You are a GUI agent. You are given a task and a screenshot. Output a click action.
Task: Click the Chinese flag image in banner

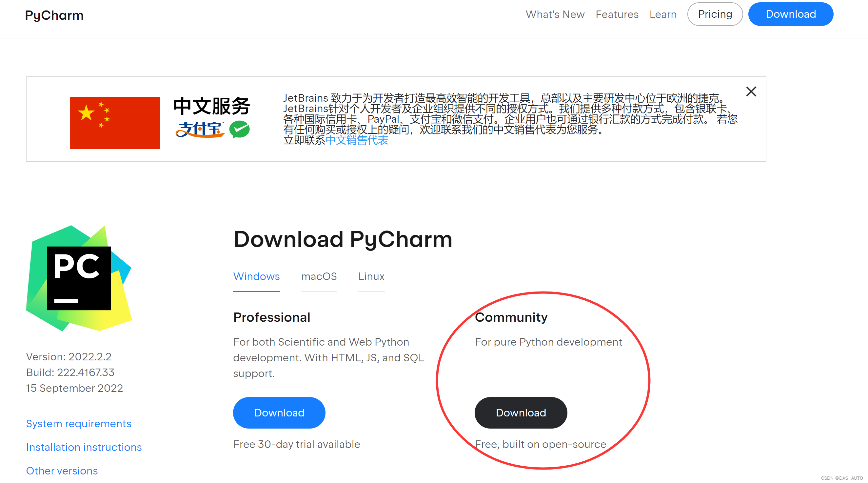[x=115, y=123]
